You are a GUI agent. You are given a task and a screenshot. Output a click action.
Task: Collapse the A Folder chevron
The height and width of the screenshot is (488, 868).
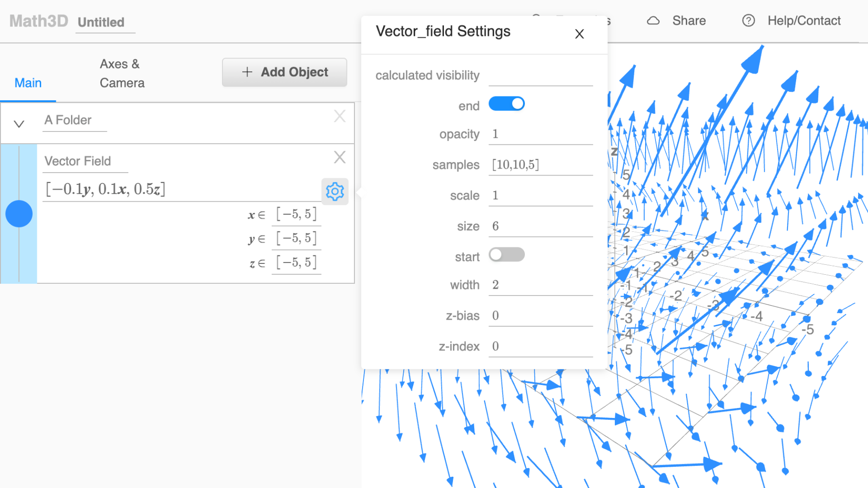[19, 124]
